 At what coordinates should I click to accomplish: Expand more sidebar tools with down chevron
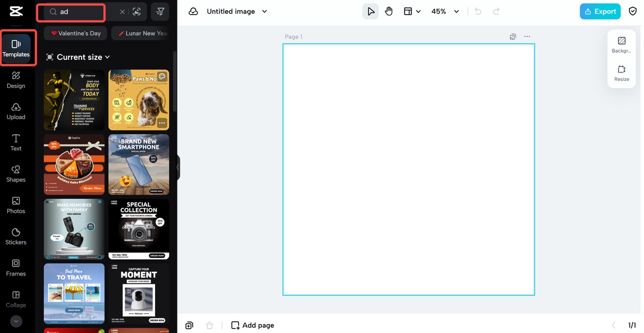pos(16,321)
